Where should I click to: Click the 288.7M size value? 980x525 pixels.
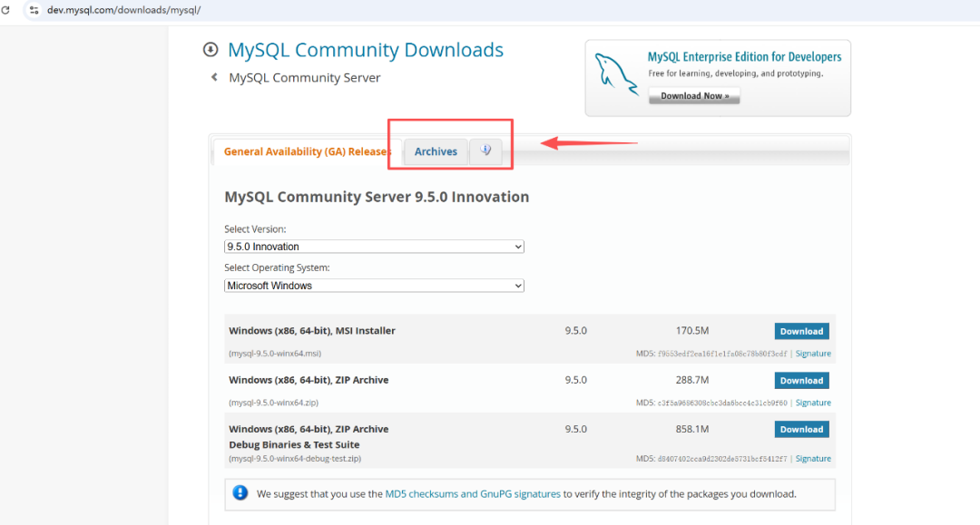click(x=691, y=380)
